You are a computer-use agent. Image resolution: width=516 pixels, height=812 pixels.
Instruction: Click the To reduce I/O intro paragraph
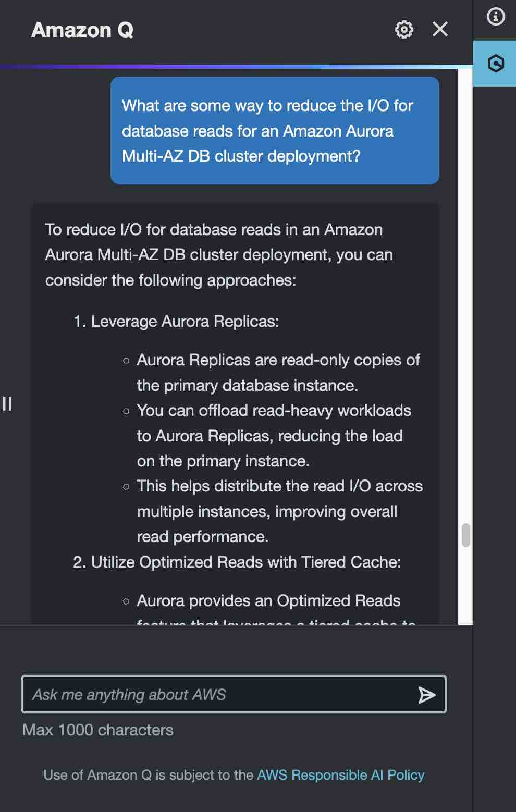[219, 255]
